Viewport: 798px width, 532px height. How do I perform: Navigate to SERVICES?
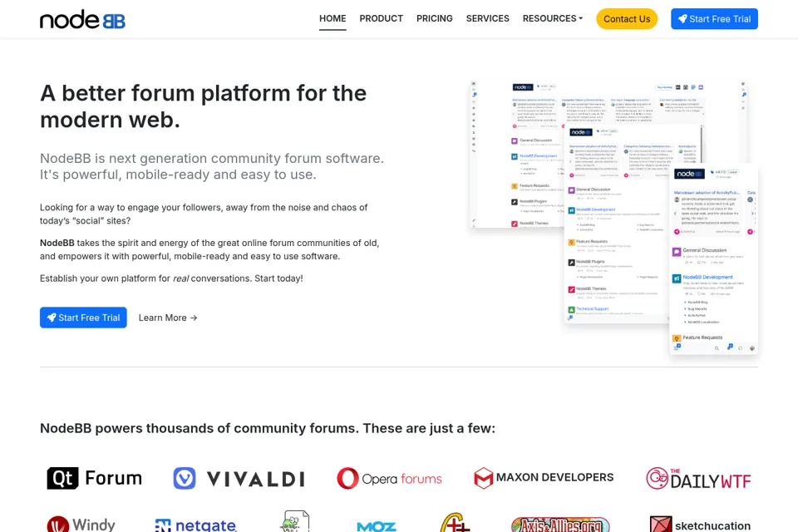pyautogui.click(x=488, y=18)
